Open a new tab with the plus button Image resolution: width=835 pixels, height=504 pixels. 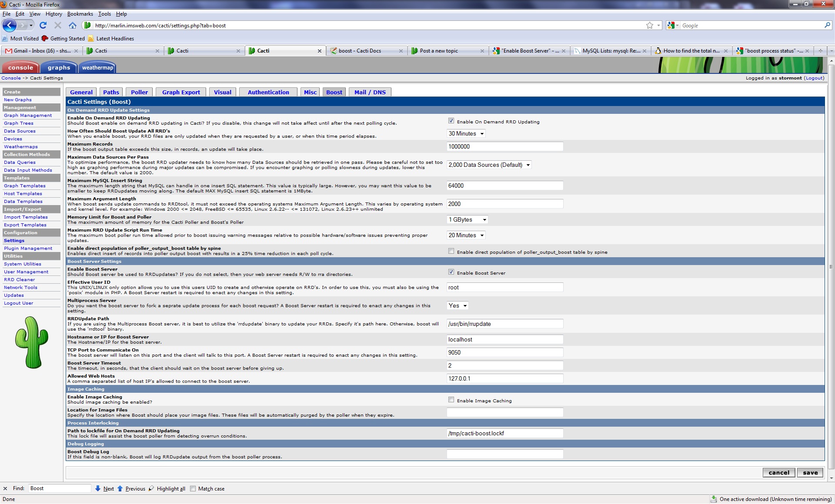coord(821,51)
